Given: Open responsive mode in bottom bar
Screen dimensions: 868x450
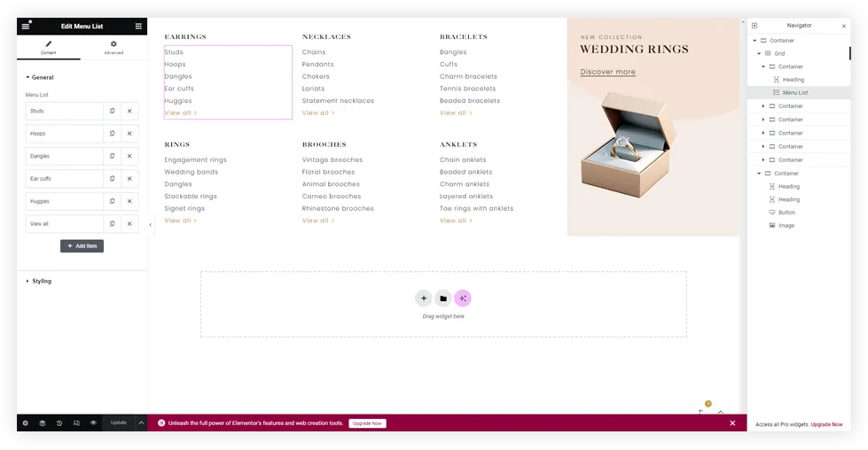Looking at the screenshot, I should pyautogui.click(x=76, y=423).
